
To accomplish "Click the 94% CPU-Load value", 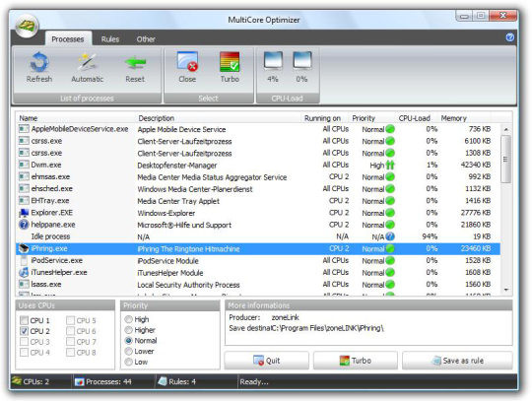I will coord(430,236).
